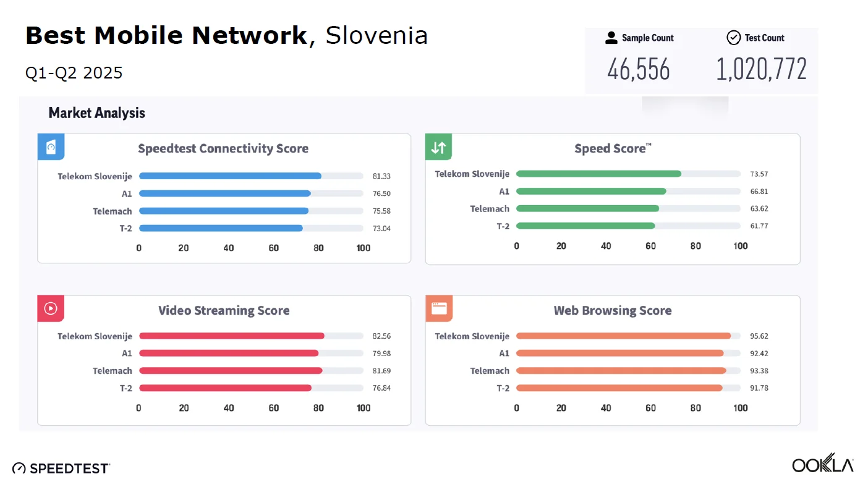This screenshot has width=868, height=487.
Task: Click the A1 orange Web Browsing bar
Action: coord(619,354)
